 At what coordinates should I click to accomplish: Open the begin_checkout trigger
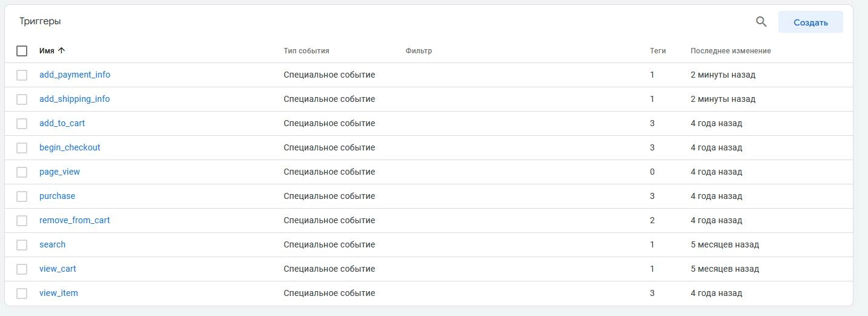click(70, 147)
